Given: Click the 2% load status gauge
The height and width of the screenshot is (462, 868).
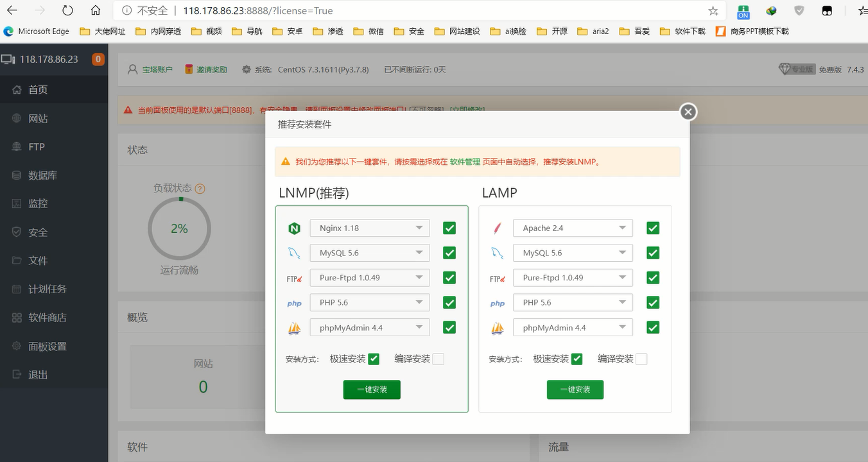Looking at the screenshot, I should [x=179, y=228].
